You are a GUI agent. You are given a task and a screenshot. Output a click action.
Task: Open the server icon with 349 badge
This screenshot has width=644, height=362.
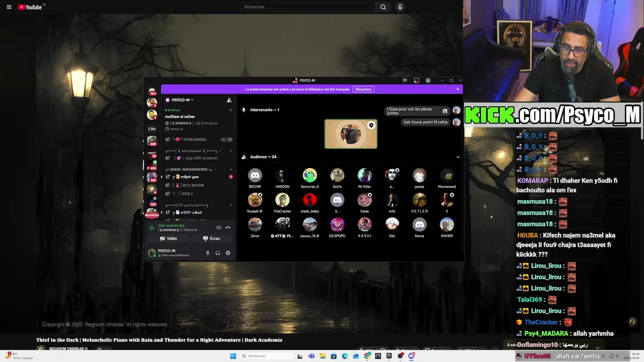(152, 141)
